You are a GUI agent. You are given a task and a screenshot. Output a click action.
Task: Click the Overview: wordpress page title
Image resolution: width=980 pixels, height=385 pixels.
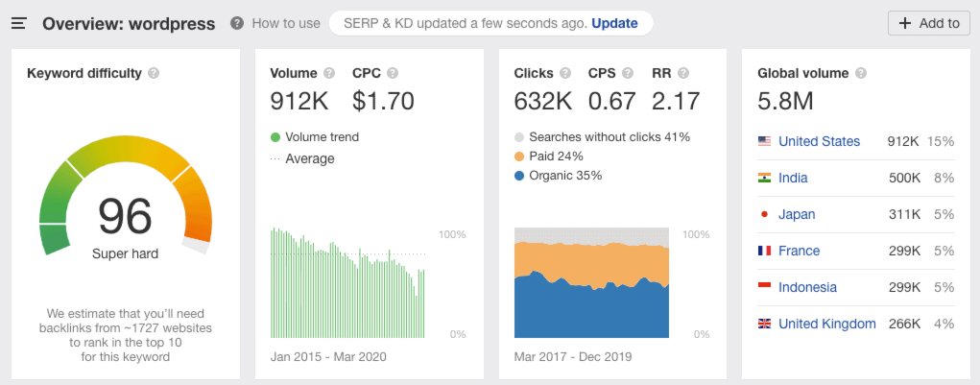[129, 24]
